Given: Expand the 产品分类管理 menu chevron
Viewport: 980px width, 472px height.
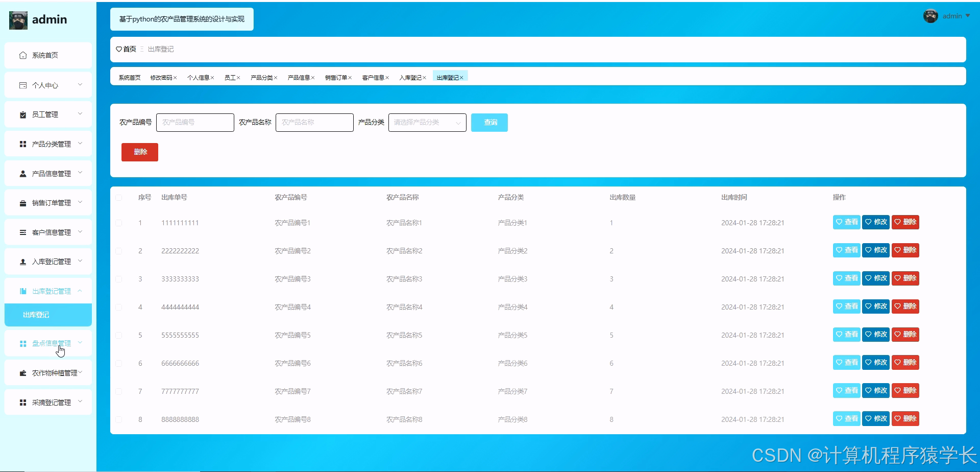Looking at the screenshot, I should coord(80,143).
